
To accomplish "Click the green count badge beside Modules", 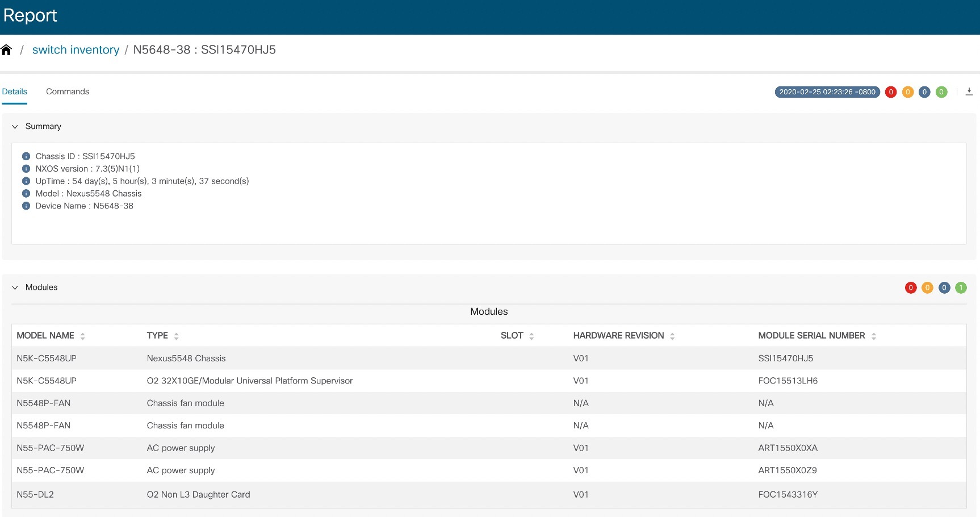I will [960, 287].
